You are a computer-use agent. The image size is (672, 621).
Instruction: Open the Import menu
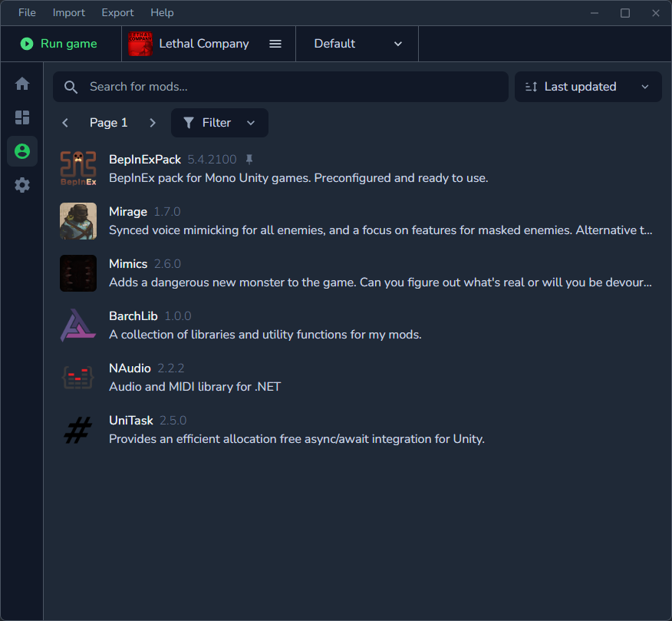pyautogui.click(x=68, y=13)
